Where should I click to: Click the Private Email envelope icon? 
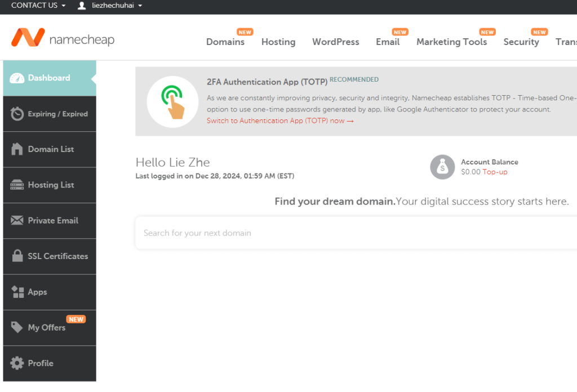tap(17, 220)
